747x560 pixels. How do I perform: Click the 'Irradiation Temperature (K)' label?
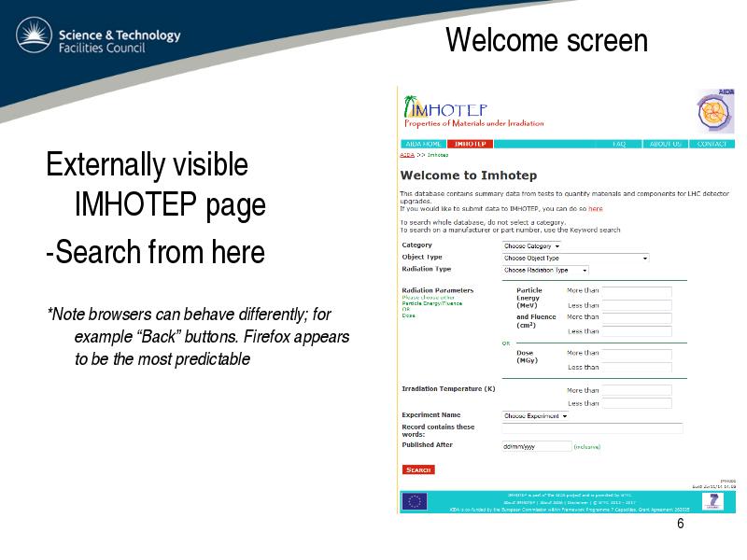coord(449,388)
